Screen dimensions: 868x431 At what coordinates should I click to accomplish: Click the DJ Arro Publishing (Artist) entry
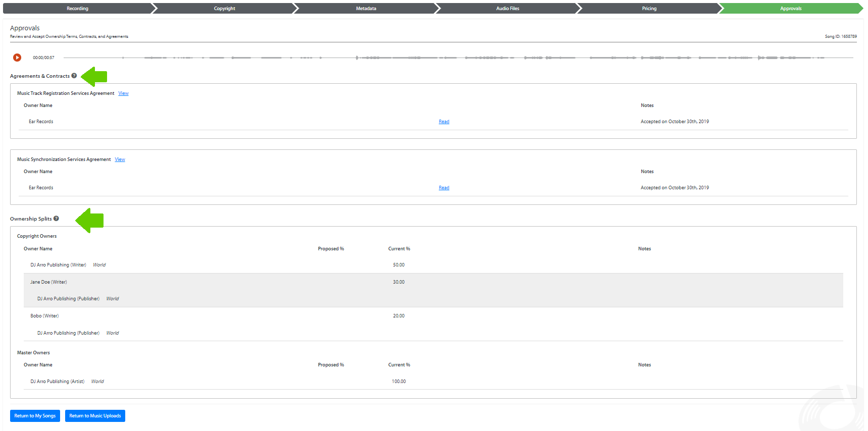[57, 382]
